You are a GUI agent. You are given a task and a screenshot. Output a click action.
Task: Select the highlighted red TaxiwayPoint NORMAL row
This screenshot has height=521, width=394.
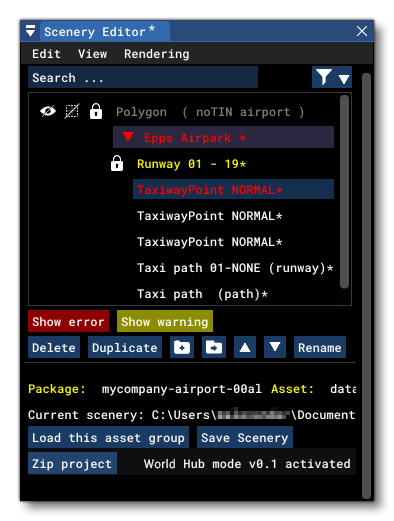pyautogui.click(x=233, y=189)
